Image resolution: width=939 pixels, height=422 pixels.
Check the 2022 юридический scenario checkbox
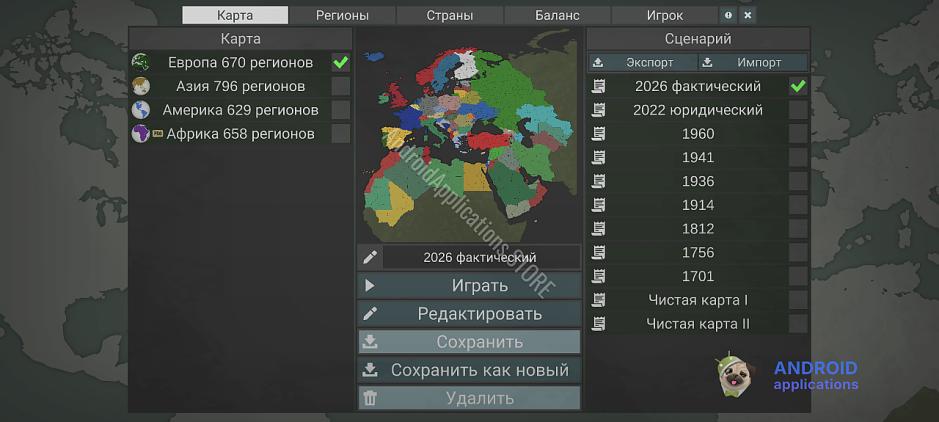point(798,110)
